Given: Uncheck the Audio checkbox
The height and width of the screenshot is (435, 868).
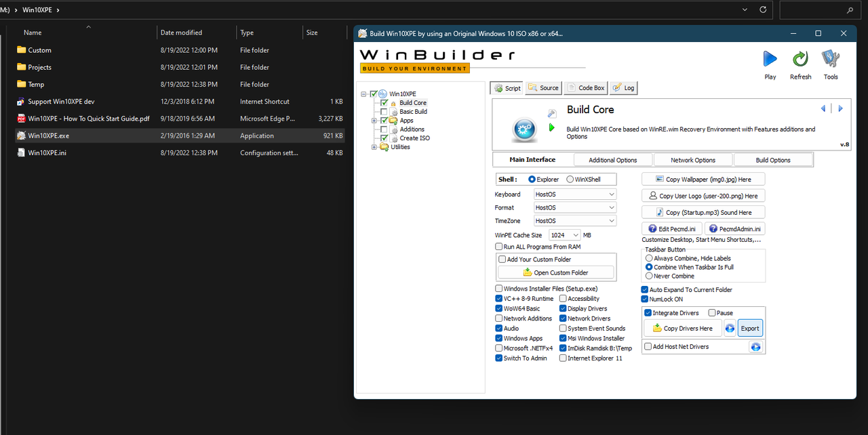Looking at the screenshot, I should pos(499,329).
